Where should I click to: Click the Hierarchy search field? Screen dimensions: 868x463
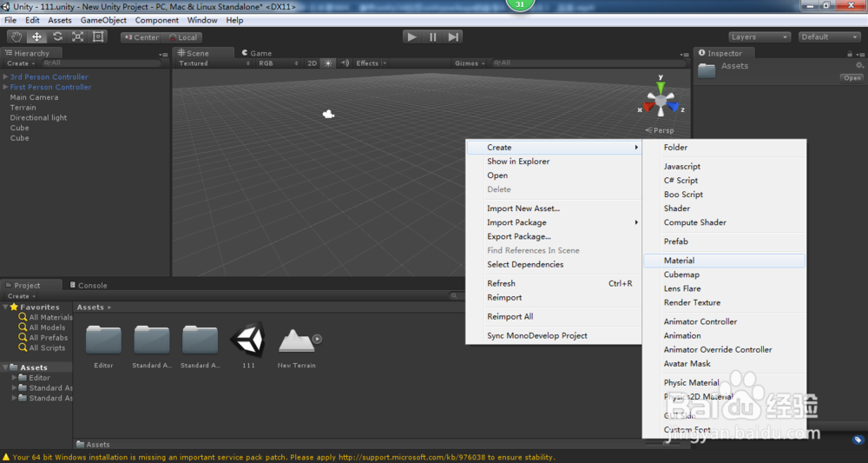[x=102, y=63]
